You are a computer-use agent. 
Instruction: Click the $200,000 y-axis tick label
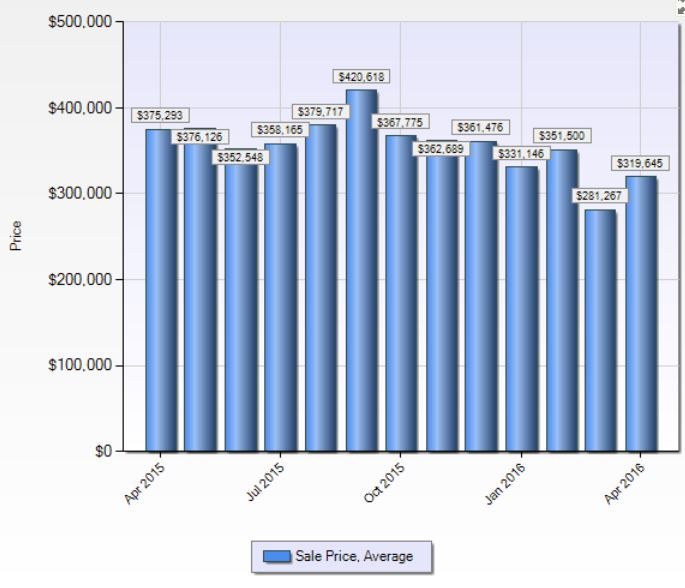point(80,279)
